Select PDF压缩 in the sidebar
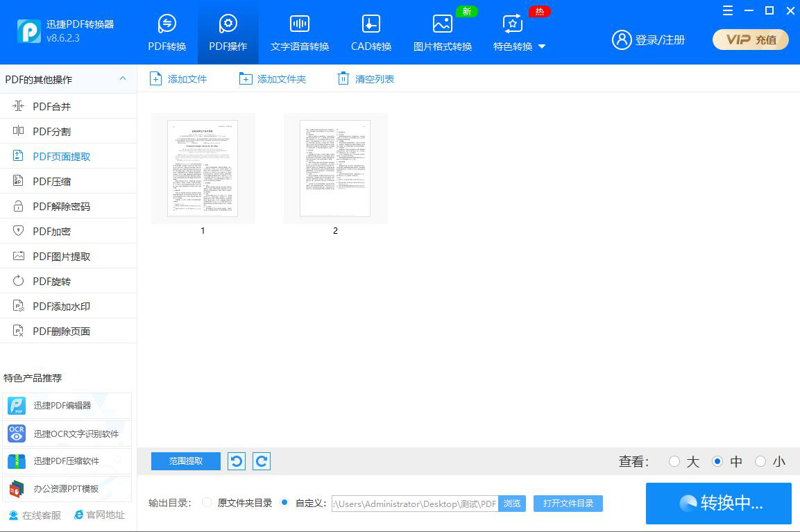This screenshot has width=800, height=532. point(69,181)
